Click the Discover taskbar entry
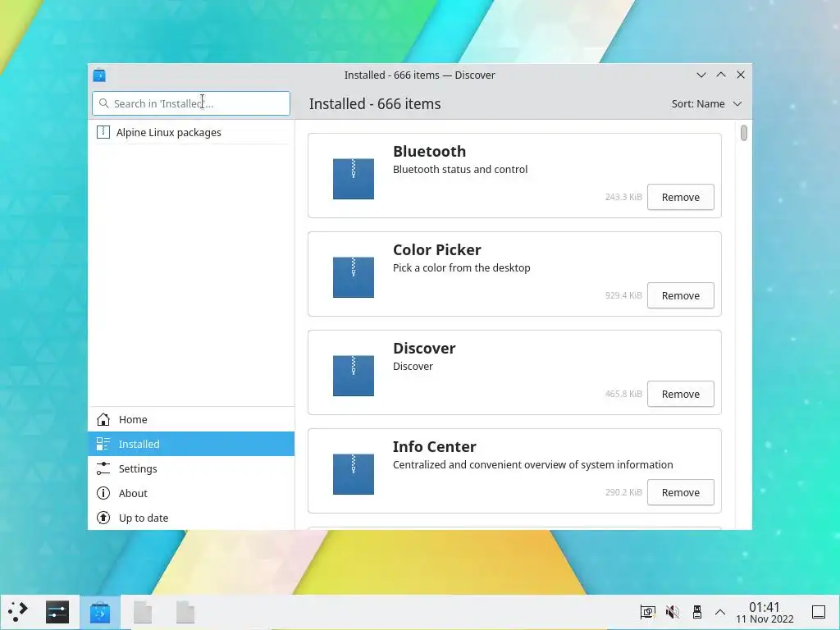The image size is (840, 630). (x=99, y=612)
